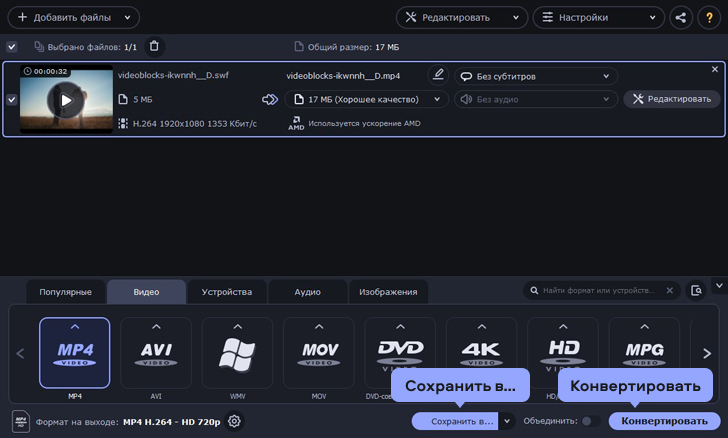Pick the DVD-compatible format icon
Viewport: 728px width, 438px height.
click(400, 352)
